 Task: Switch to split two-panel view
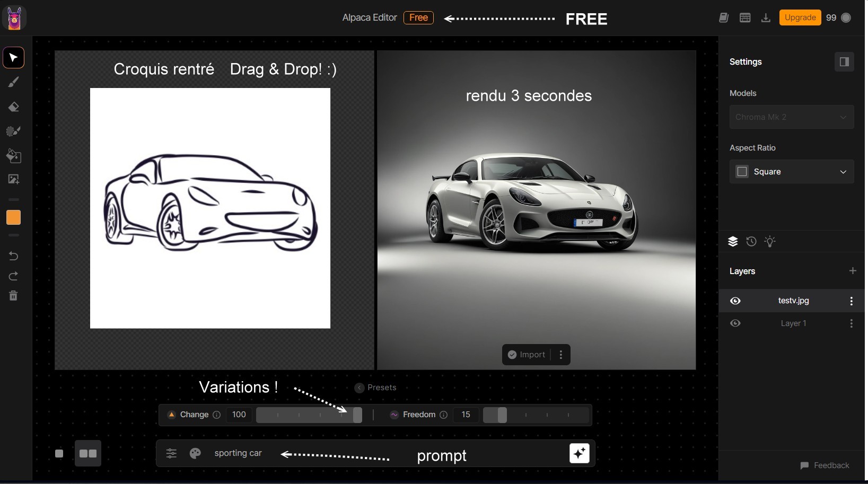[88, 454]
